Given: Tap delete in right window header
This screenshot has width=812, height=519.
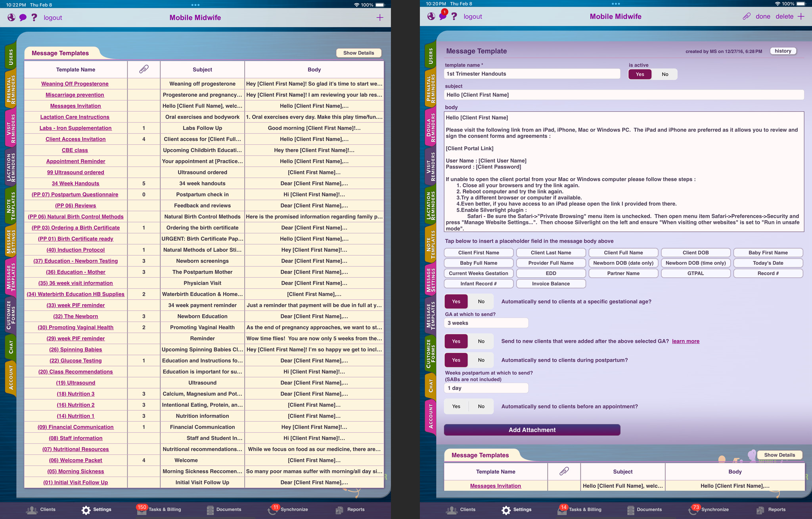Looking at the screenshot, I should pos(785,16).
